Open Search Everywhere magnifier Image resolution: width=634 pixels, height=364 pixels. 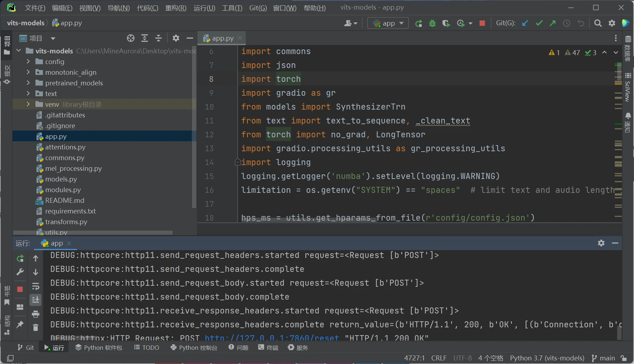[598, 23]
